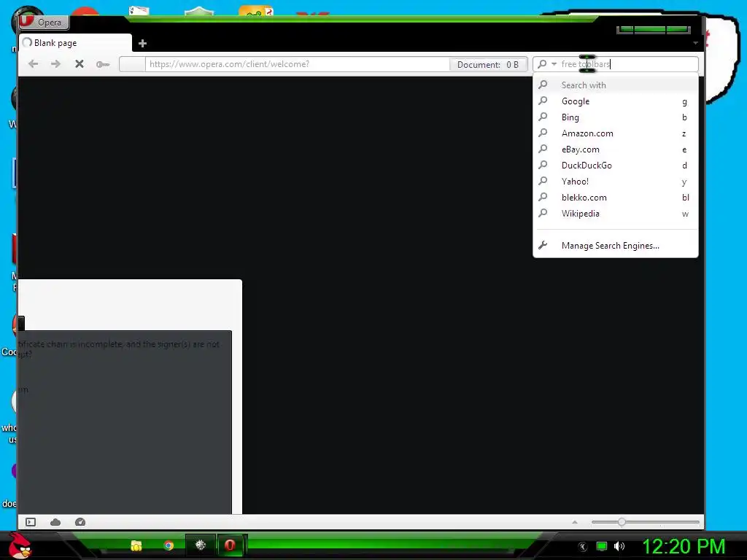Search with Wikipedia
Image resolution: width=747 pixels, height=560 pixels.
[x=616, y=214]
